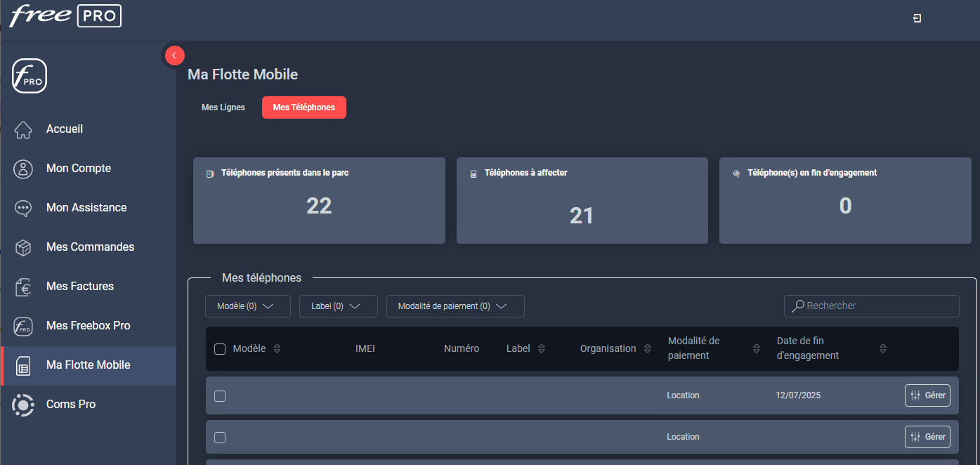Click the magnifier icon in search field
The height and width of the screenshot is (465, 980).
tap(798, 306)
